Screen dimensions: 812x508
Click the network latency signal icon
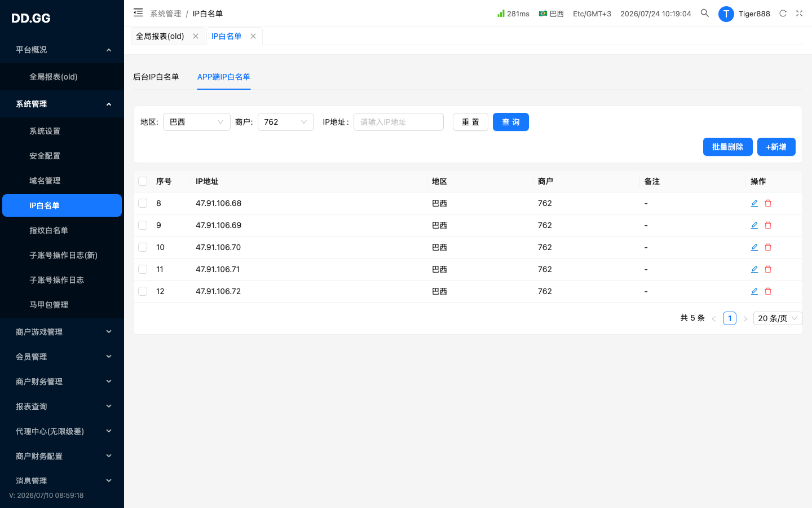501,13
